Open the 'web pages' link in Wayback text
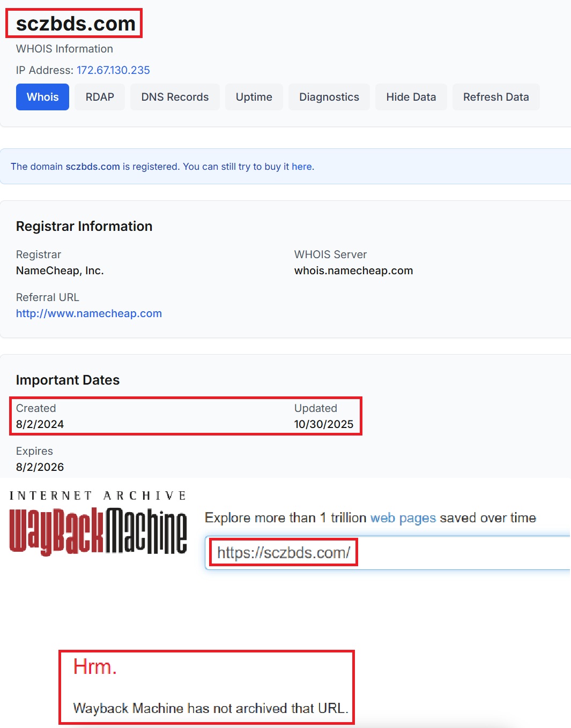571x728 pixels. [403, 517]
